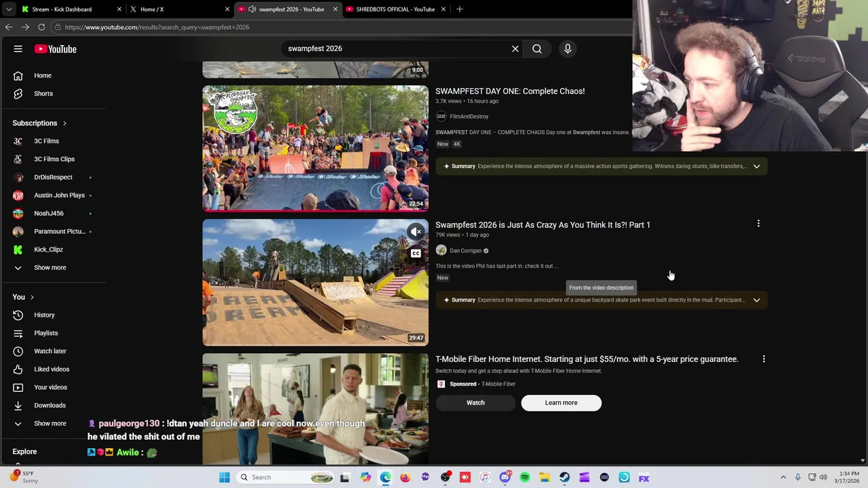Expand the Subscriptions section
This screenshot has height=488, width=868.
click(39, 123)
